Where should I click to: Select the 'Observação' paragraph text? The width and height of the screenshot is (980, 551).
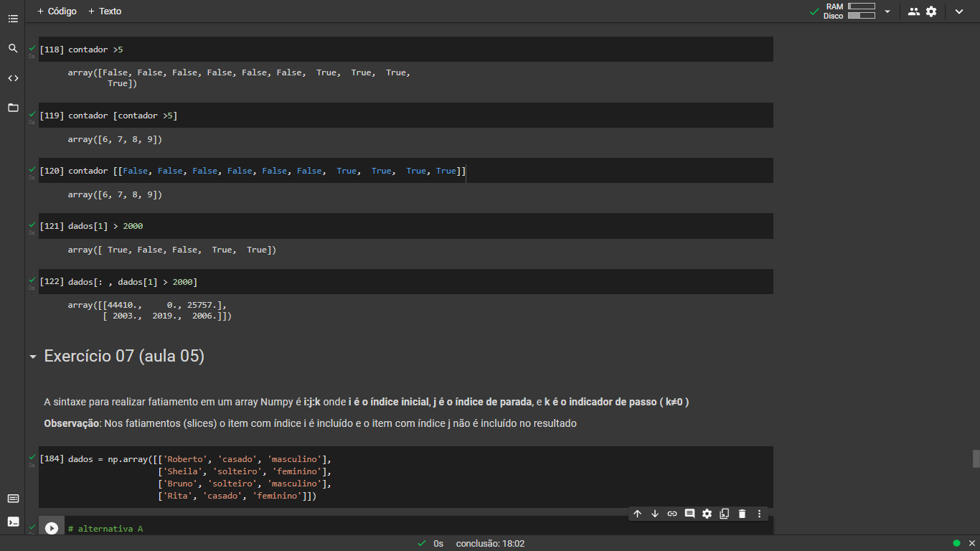pyautogui.click(x=310, y=423)
